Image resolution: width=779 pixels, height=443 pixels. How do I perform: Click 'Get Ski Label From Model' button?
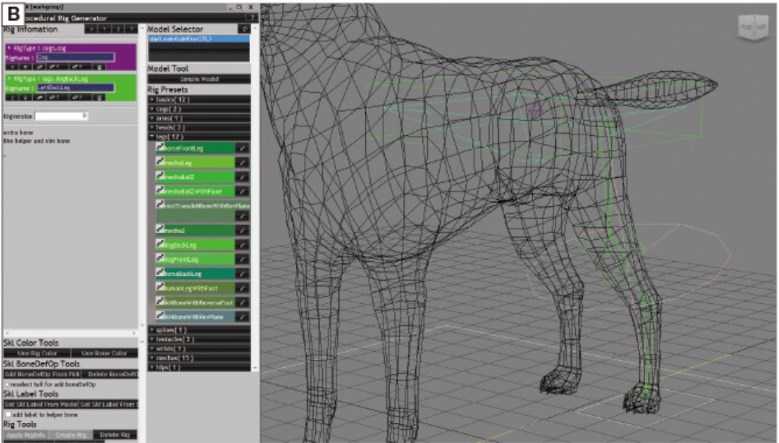pyautogui.click(x=41, y=404)
